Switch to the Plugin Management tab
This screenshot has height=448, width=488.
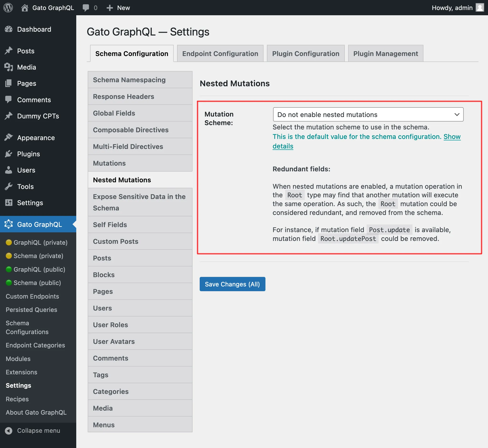point(386,54)
